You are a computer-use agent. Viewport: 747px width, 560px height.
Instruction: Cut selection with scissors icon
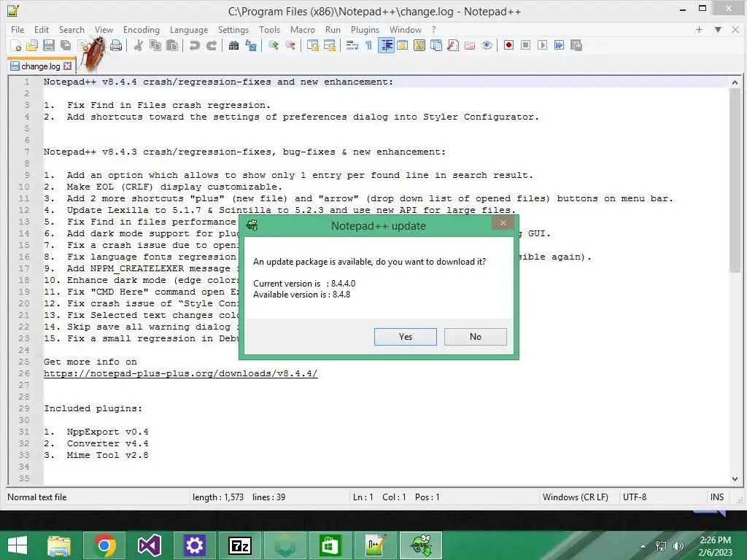[139, 46]
